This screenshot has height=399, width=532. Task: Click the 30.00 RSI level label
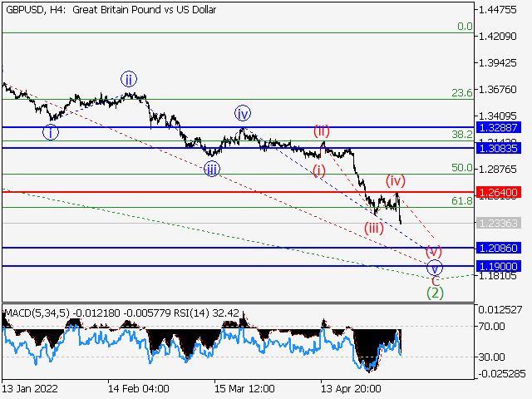[491, 357]
